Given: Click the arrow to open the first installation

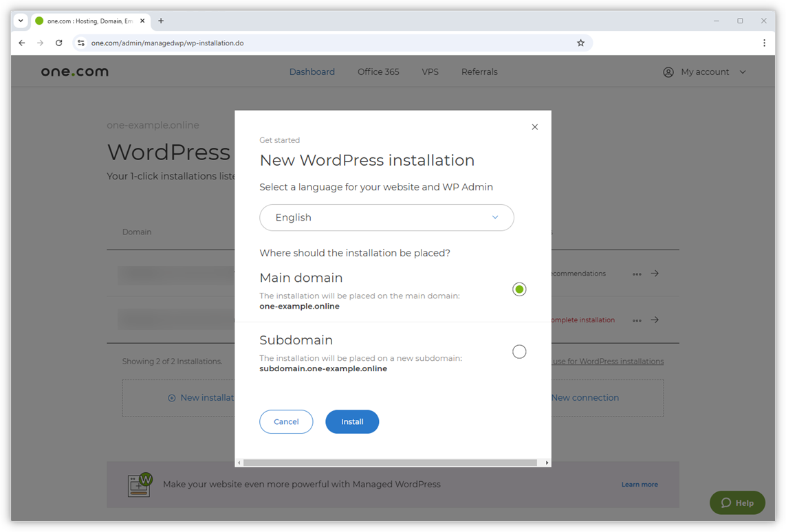Looking at the screenshot, I should point(655,273).
